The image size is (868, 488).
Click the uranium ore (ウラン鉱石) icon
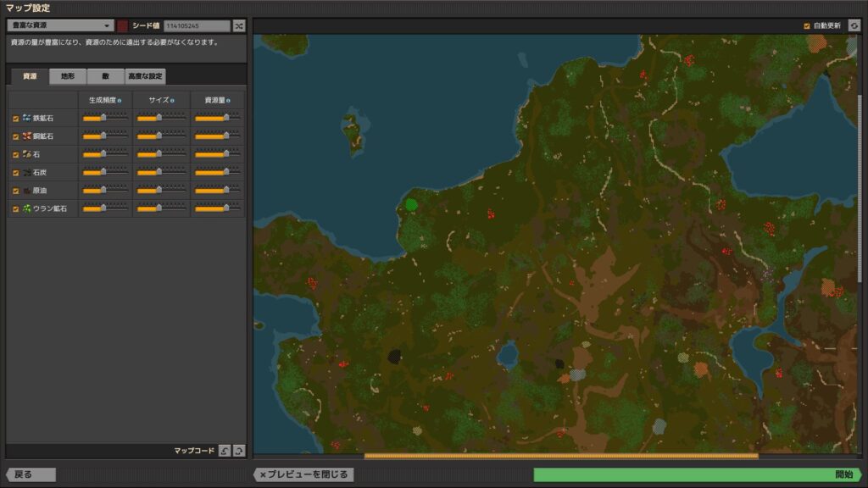[x=26, y=208]
